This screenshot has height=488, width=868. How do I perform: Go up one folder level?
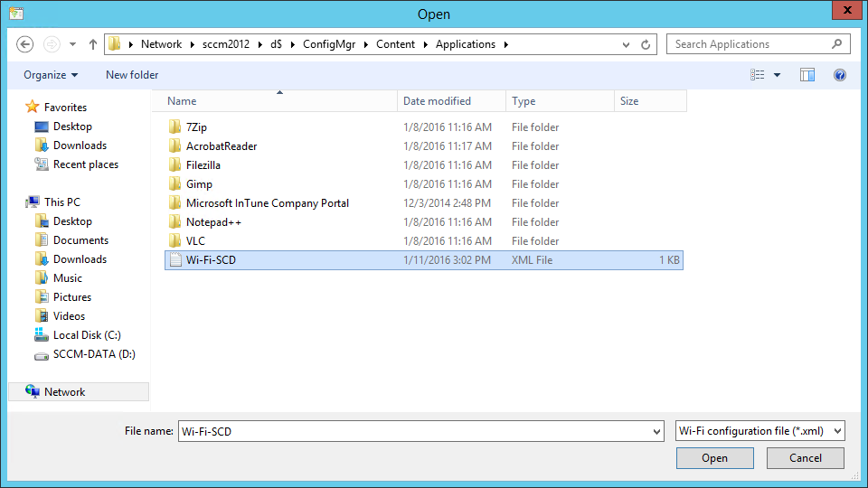pyautogui.click(x=93, y=44)
